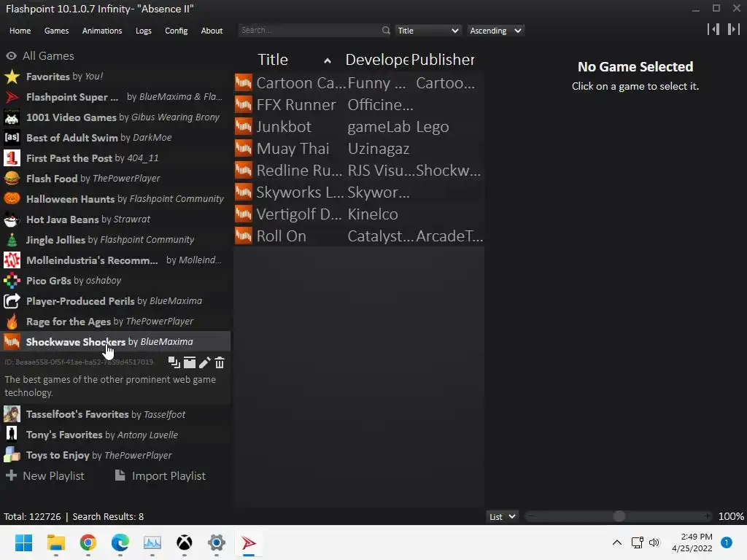Click the Title column sort arrow

pyautogui.click(x=328, y=61)
